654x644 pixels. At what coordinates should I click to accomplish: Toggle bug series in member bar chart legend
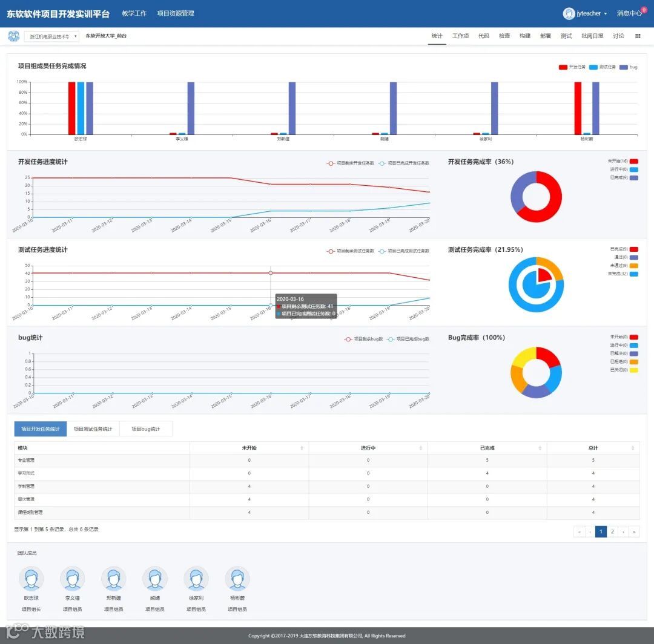629,67
